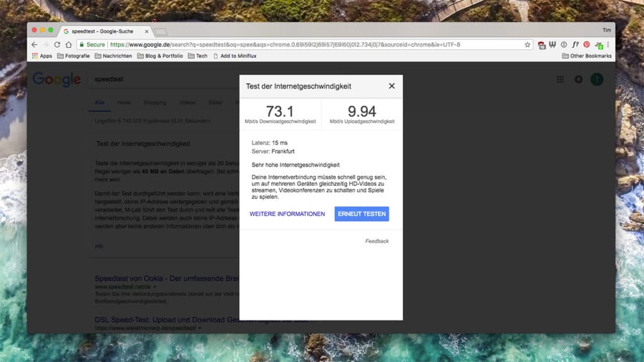The image size is (644, 362).
Task: Click the Add to Miniflux bookmarklet
Action: click(235, 56)
